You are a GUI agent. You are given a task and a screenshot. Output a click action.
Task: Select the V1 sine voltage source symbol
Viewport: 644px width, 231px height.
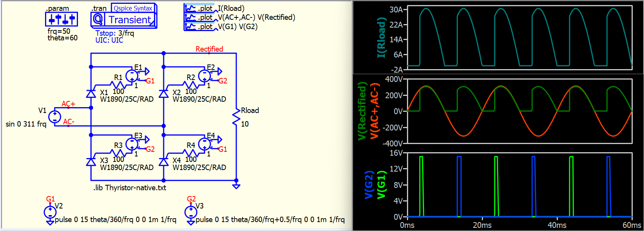(54, 116)
